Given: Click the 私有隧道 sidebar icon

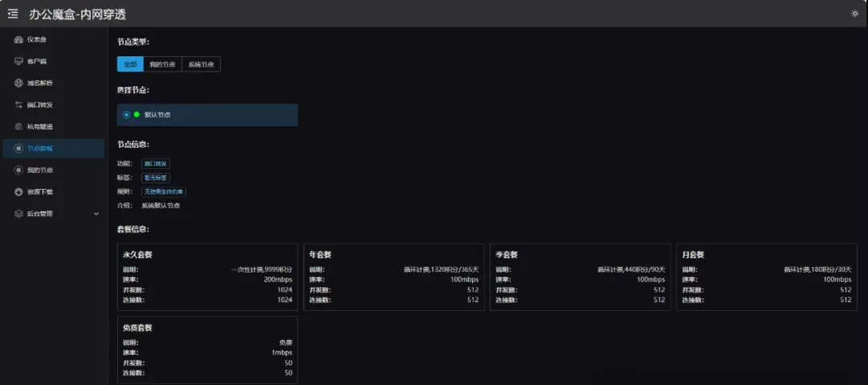Looking at the screenshot, I should [x=18, y=126].
